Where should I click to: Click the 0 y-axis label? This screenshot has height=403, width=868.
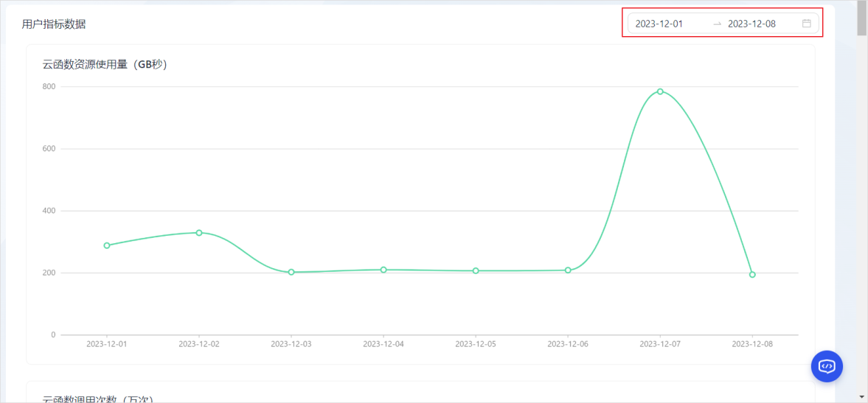click(x=55, y=334)
